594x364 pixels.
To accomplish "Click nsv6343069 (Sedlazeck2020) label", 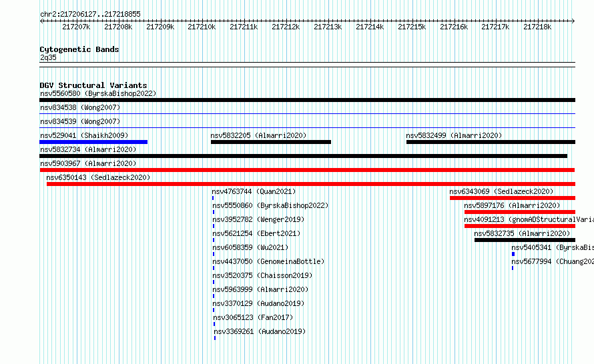I will tap(501, 191).
